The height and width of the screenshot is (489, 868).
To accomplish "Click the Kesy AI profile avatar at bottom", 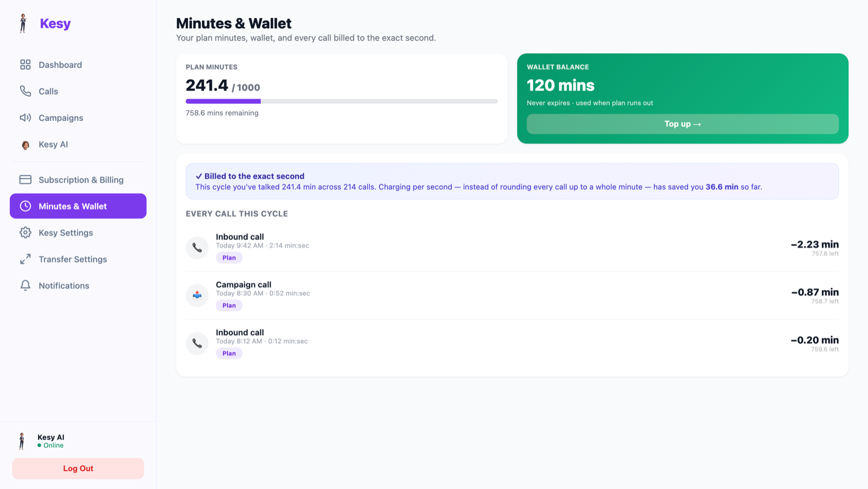I will pyautogui.click(x=22, y=441).
